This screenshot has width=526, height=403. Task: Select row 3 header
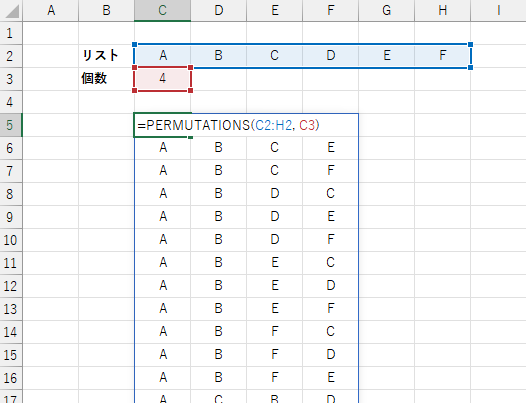click(11, 79)
